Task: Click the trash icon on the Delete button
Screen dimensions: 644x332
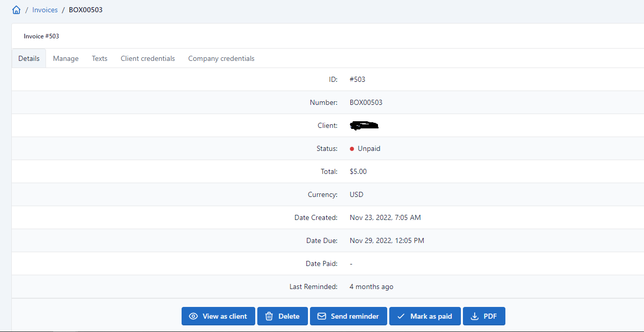Action: tap(270, 316)
